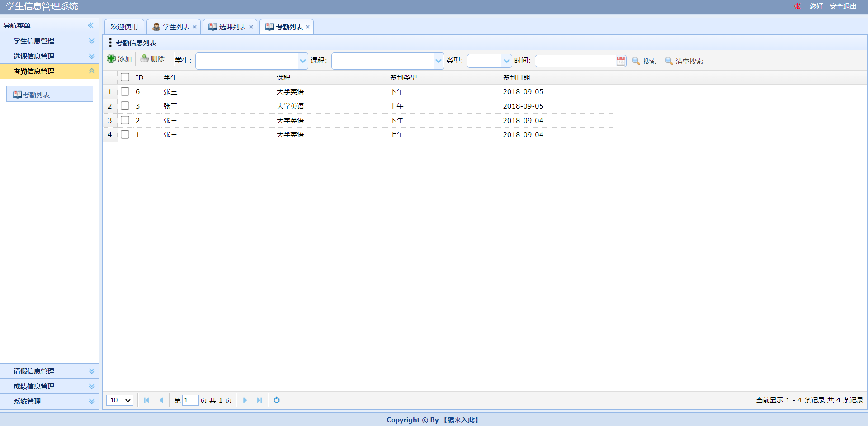Collapse the navigation menu panel arrows
868x426 pixels.
tap(91, 25)
